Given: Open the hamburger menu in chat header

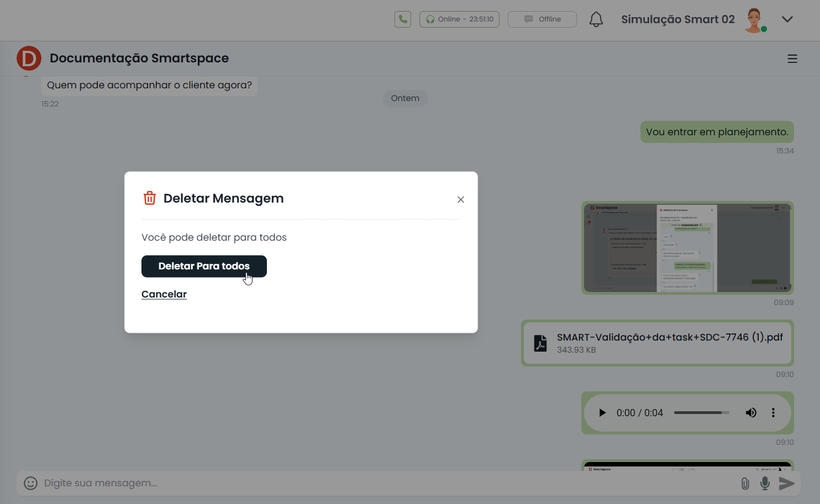Looking at the screenshot, I should 792,59.
